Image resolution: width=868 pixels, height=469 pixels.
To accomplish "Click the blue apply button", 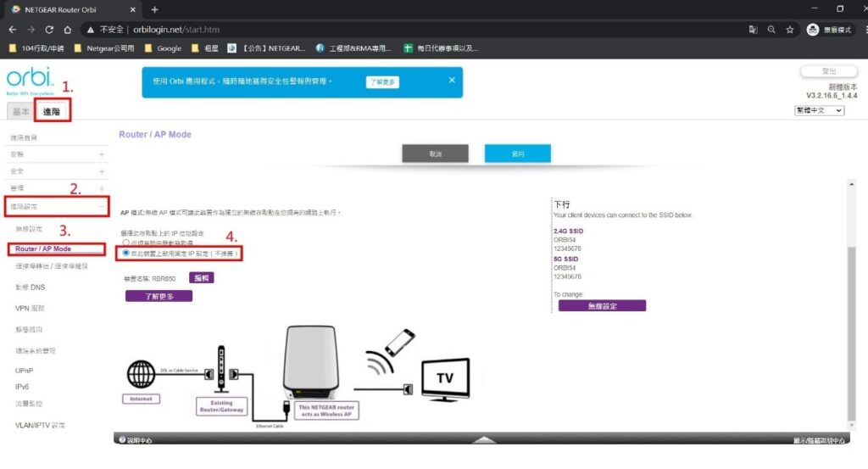I will click(517, 154).
